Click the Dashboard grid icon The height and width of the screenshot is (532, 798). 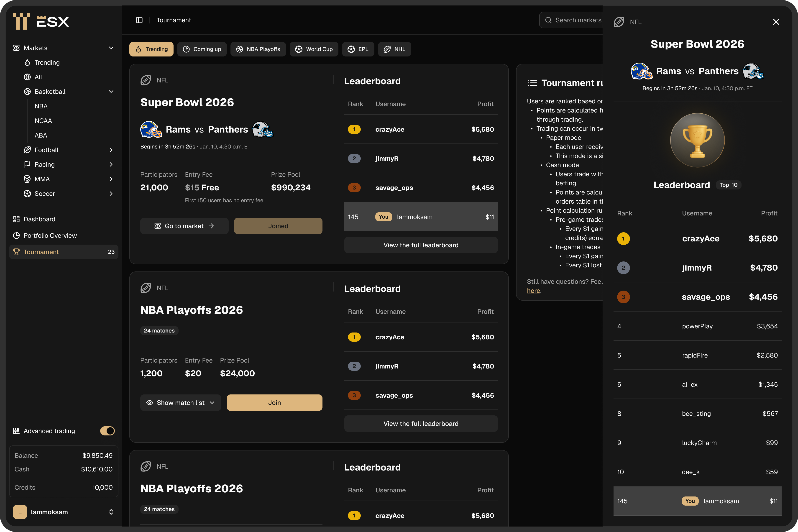tap(16, 219)
